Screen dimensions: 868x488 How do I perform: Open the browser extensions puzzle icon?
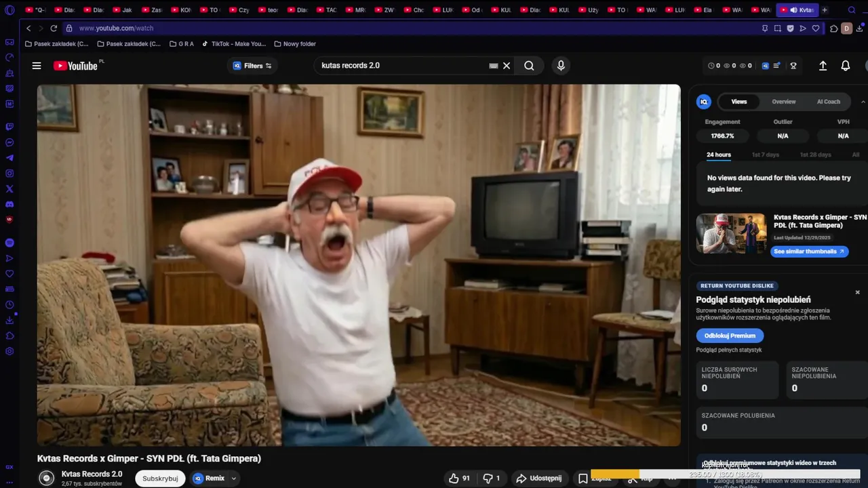[x=833, y=28]
